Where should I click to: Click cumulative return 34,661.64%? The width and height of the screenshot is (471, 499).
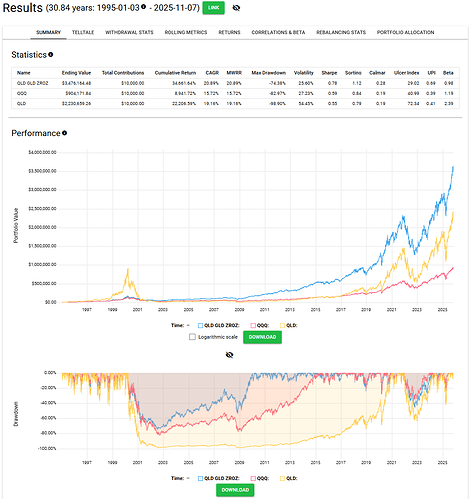tap(185, 83)
